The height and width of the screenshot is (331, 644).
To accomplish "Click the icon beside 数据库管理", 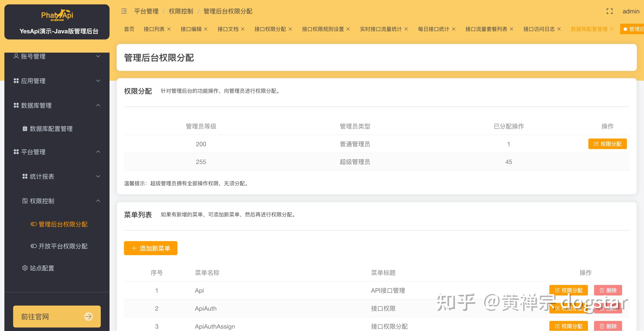I will click(x=16, y=105).
